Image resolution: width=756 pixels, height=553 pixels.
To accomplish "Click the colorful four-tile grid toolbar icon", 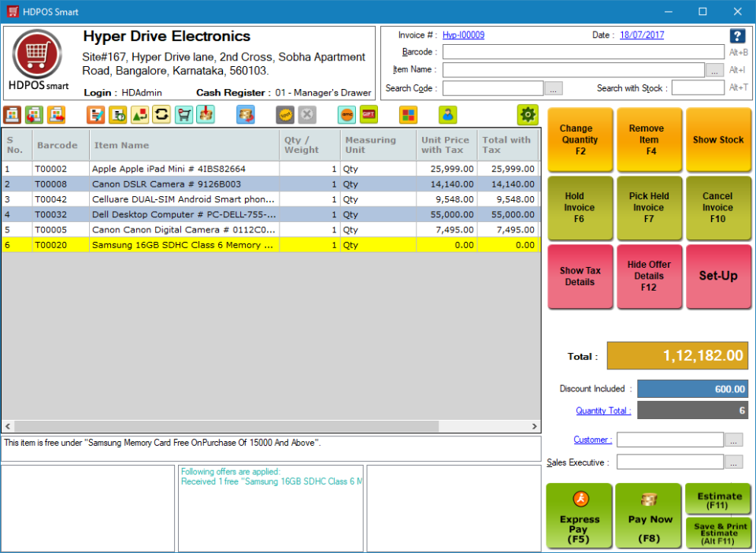I will [408, 115].
